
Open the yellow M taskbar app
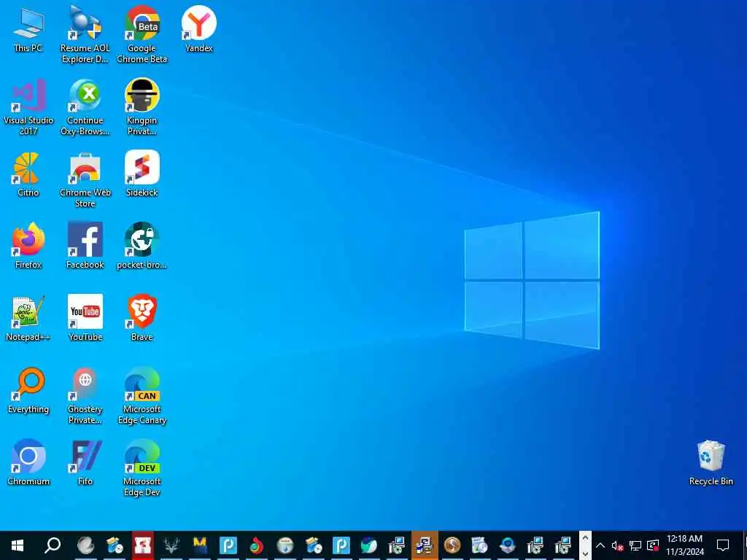(x=200, y=545)
